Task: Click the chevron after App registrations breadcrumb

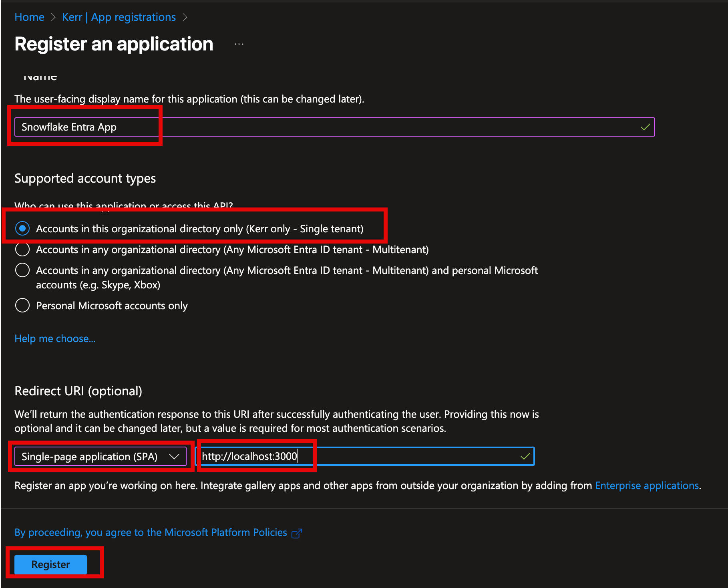Action: pyautogui.click(x=185, y=17)
